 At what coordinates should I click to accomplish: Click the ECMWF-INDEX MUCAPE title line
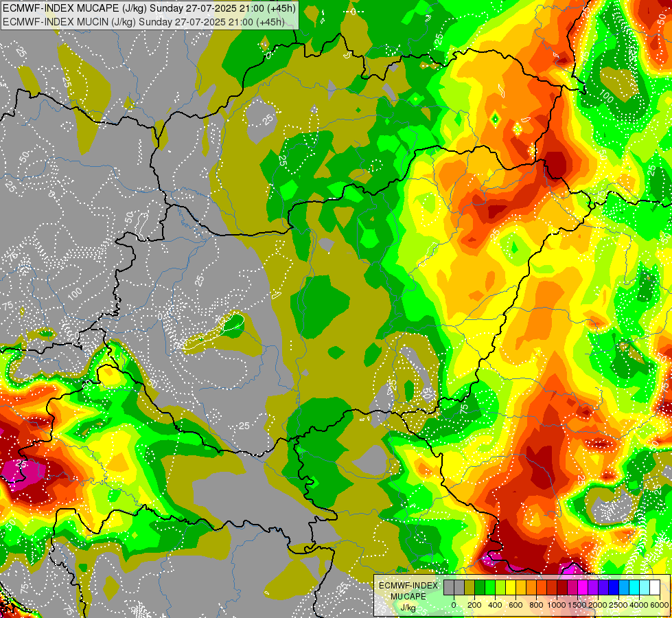point(149,8)
